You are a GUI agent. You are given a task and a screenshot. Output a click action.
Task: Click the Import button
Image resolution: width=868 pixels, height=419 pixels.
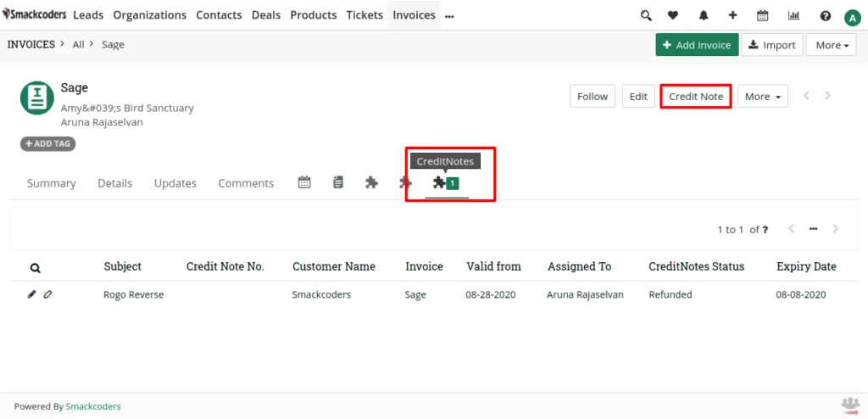click(772, 45)
